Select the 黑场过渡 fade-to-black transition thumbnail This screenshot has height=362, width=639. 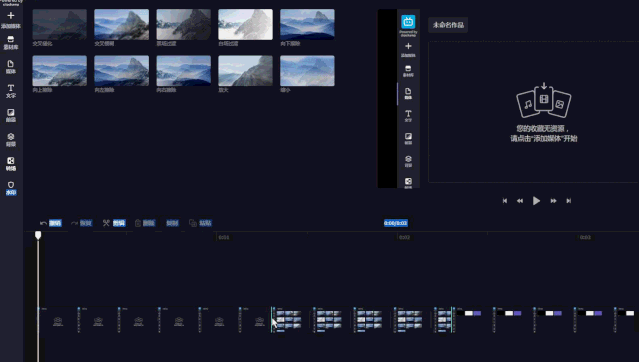pos(183,24)
